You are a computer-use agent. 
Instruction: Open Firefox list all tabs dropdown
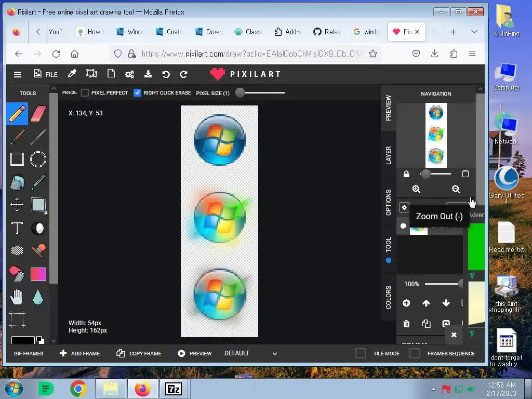pyautogui.click(x=474, y=32)
